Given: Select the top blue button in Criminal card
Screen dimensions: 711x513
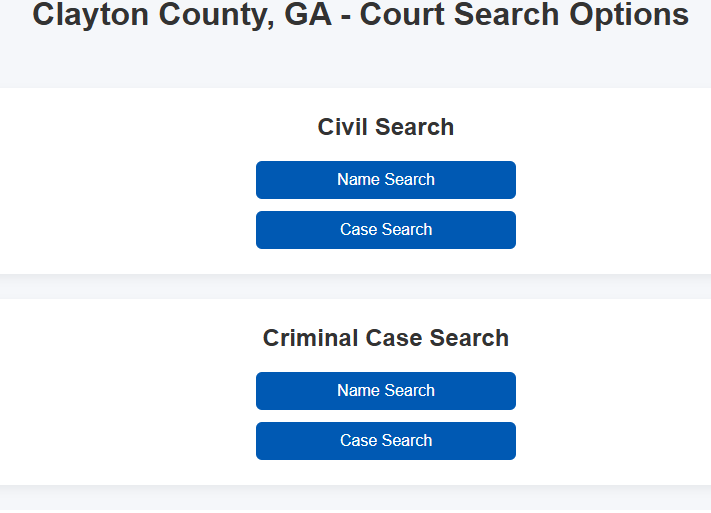Looking at the screenshot, I should click(386, 391).
